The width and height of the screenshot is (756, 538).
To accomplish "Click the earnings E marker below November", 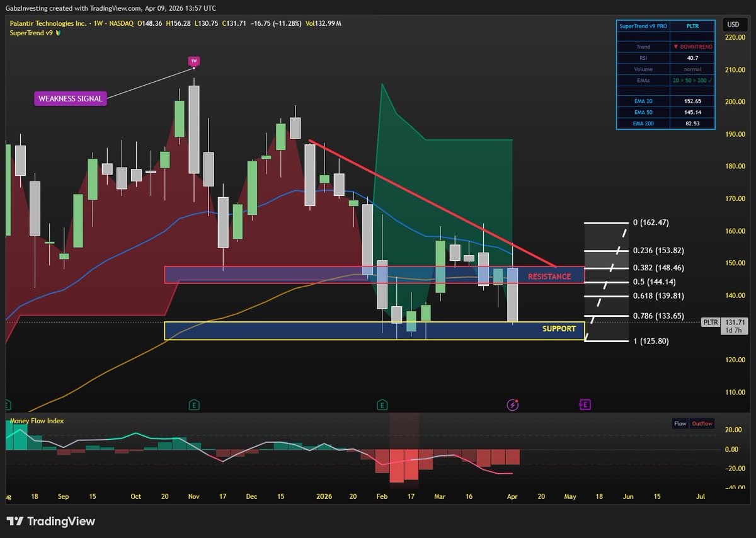I will point(195,404).
